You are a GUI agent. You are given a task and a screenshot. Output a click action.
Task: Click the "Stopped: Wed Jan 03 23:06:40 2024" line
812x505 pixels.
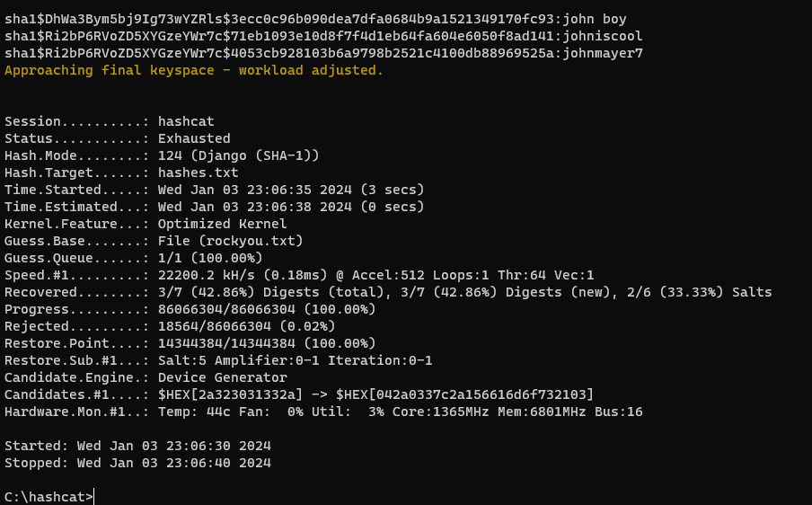point(137,463)
